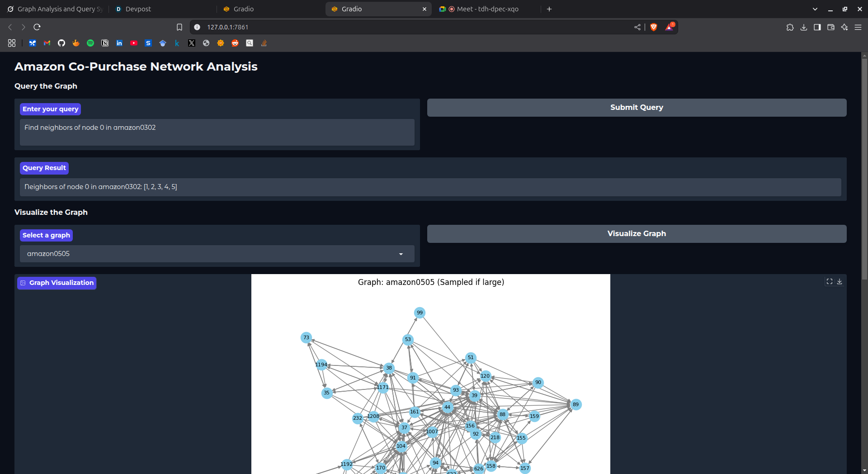The image size is (868, 474).
Task: Open the X (Twitter) bookmark
Action: (x=192, y=43)
